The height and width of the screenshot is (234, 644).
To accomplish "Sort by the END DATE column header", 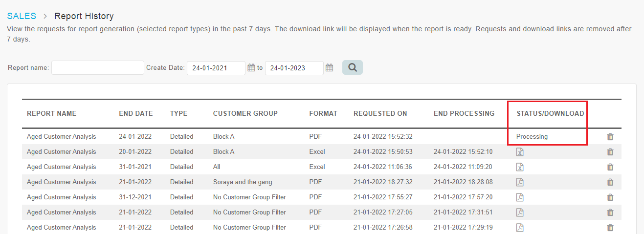I will tap(136, 113).
